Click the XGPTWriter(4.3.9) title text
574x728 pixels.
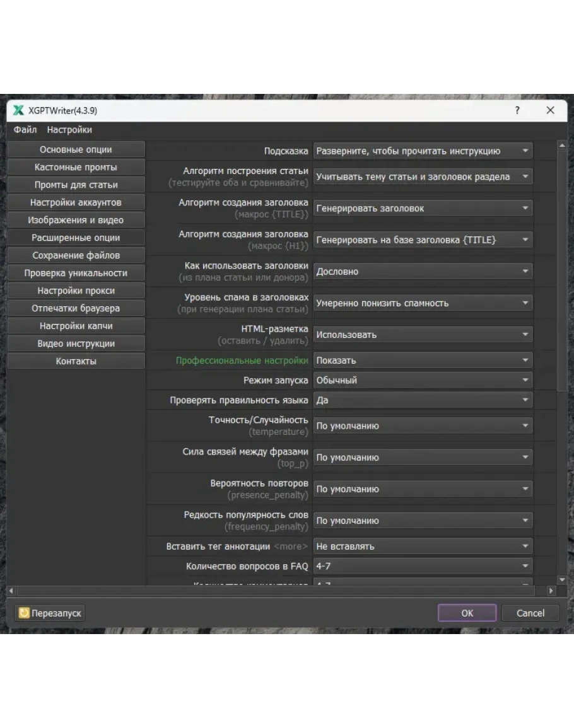[62, 110]
